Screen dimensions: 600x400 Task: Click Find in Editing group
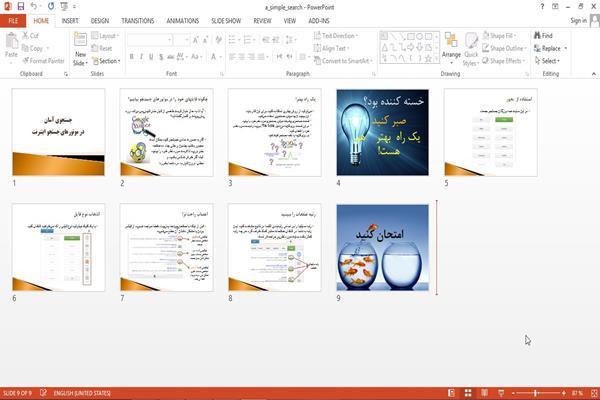(x=543, y=36)
